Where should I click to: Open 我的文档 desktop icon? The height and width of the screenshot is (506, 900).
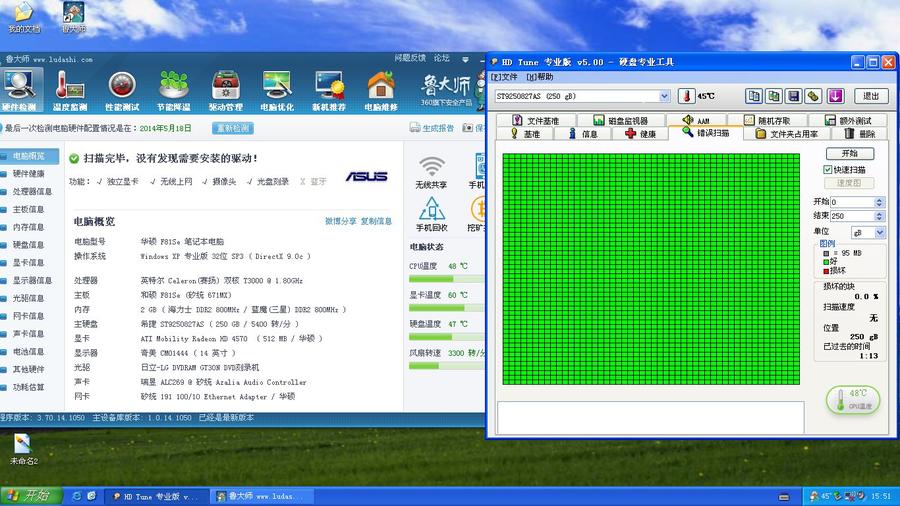[x=24, y=17]
